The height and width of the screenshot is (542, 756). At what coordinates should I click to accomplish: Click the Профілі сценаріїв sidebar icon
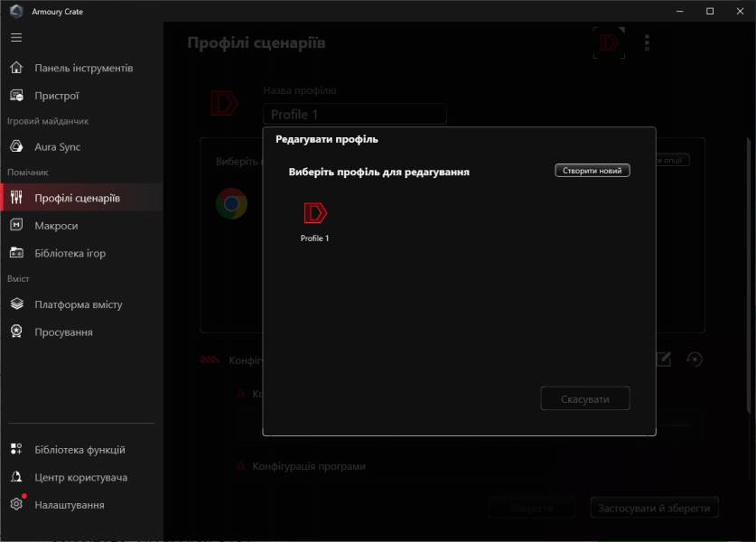(x=16, y=198)
